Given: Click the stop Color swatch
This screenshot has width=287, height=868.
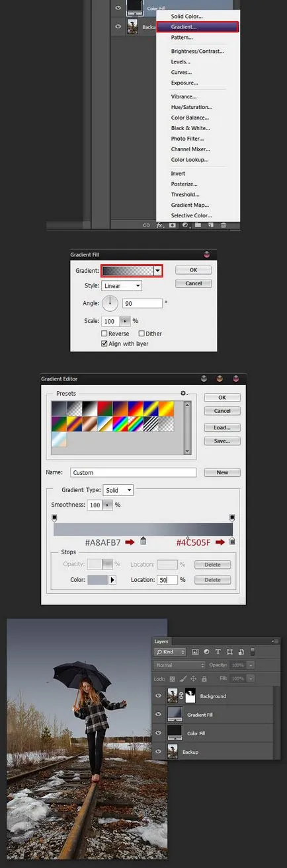Looking at the screenshot, I should coord(97,580).
